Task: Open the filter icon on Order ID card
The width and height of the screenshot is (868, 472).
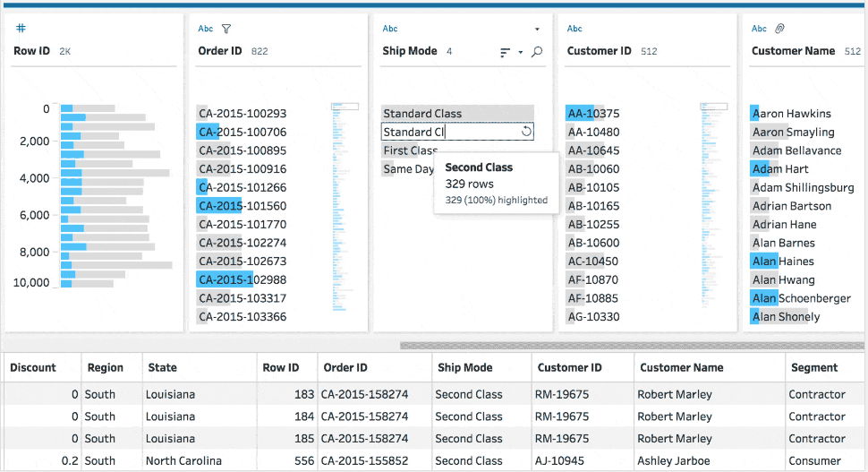Action: coord(226,29)
